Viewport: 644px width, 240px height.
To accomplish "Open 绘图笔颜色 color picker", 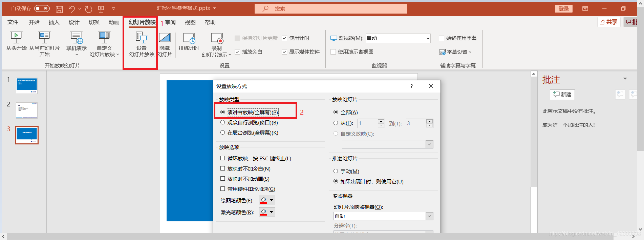I will tap(267, 200).
